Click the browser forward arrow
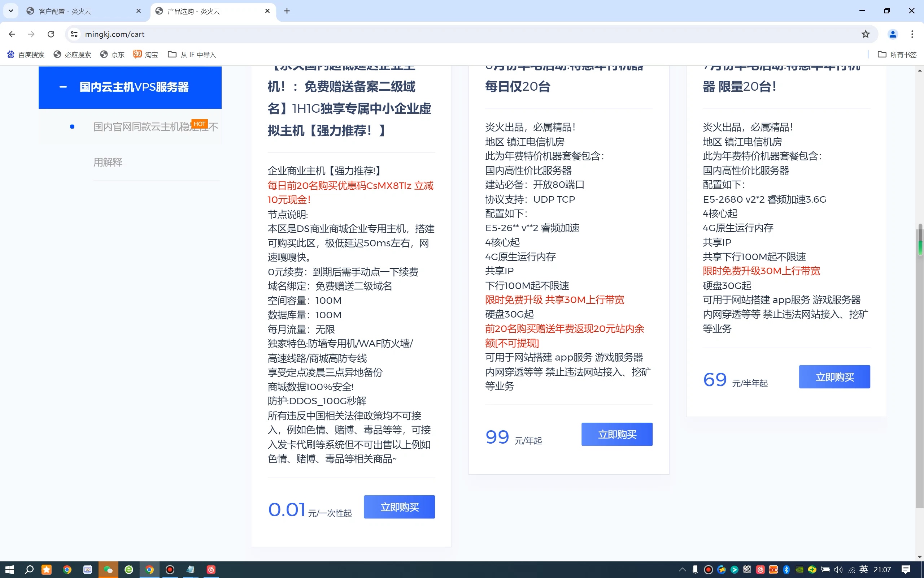Image resolution: width=924 pixels, height=578 pixels. point(31,34)
